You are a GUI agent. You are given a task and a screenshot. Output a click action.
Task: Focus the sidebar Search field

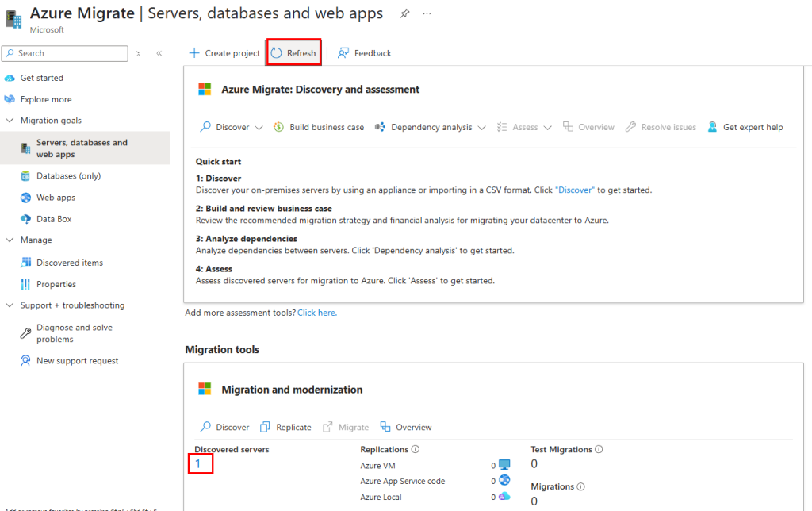[x=65, y=53]
